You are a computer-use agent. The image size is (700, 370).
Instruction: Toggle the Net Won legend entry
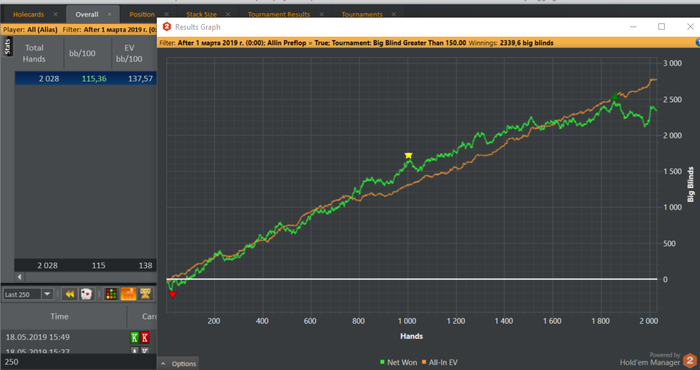click(399, 362)
